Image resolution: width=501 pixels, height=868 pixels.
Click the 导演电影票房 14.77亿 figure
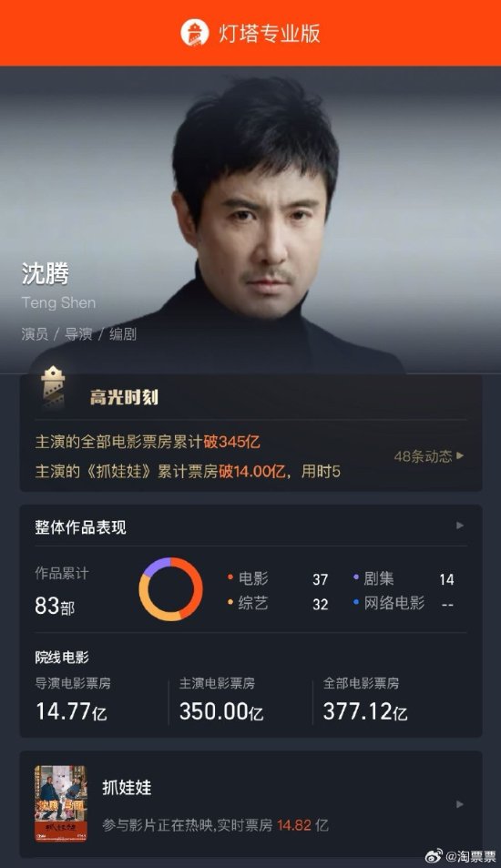pos(71,710)
